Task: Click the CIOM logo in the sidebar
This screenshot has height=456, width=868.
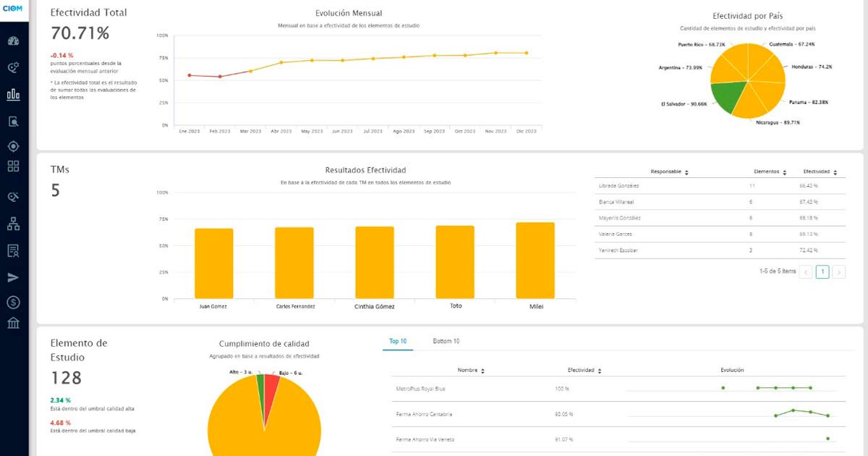Action: (x=13, y=8)
